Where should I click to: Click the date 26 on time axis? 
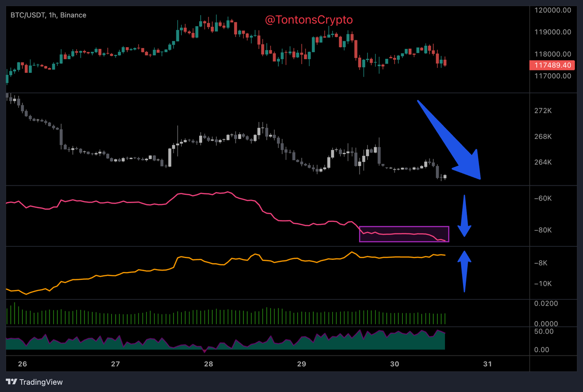click(22, 364)
